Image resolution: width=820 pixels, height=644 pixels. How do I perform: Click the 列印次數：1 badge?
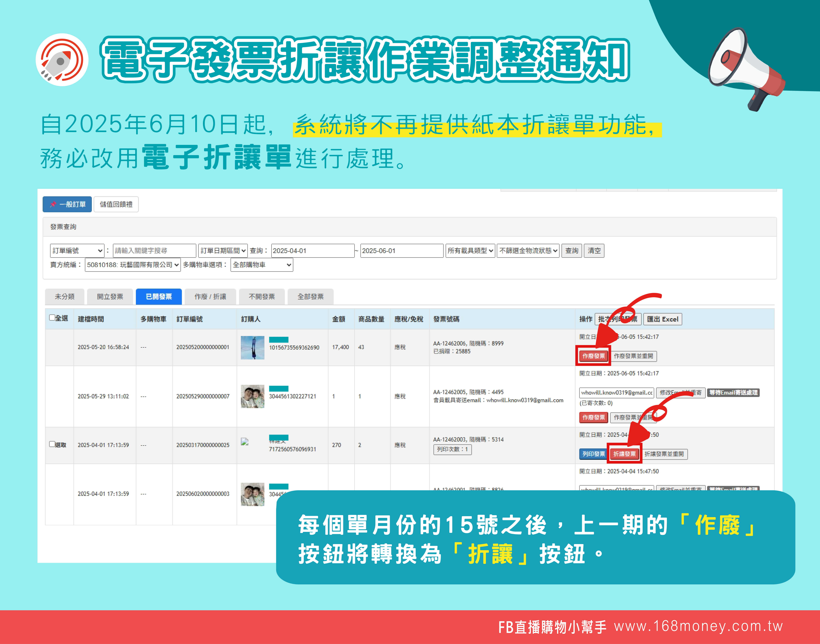click(x=452, y=449)
